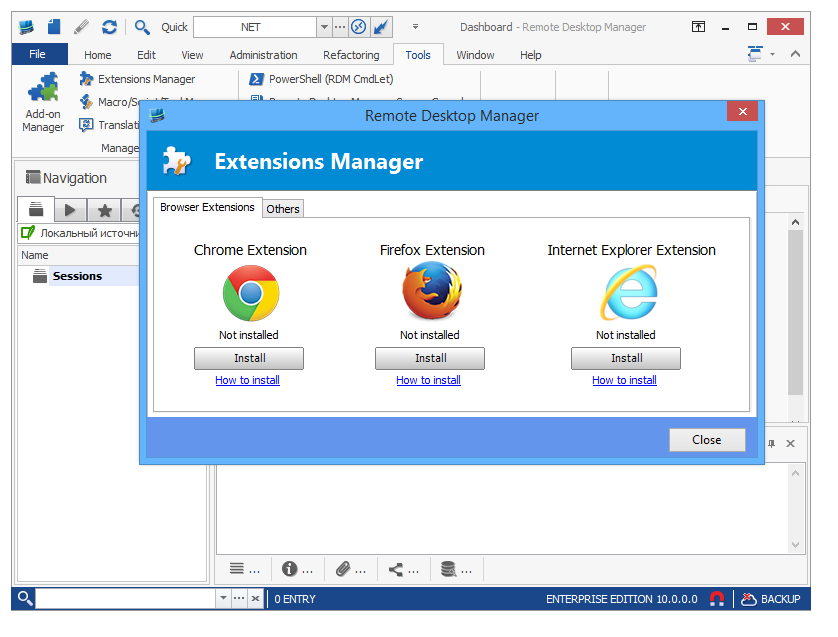Click the Quick connect NET input field
Image resolution: width=838 pixels, height=637 pixels.
tap(255, 27)
